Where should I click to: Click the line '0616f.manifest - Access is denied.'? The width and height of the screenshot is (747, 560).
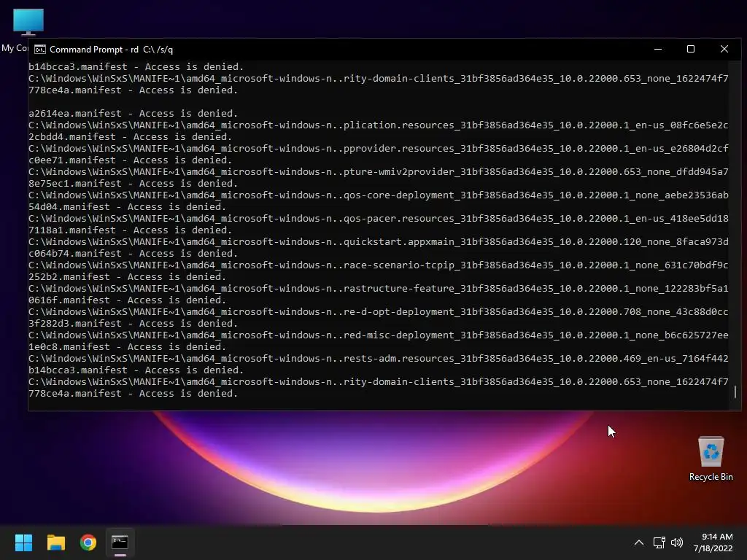tap(127, 300)
